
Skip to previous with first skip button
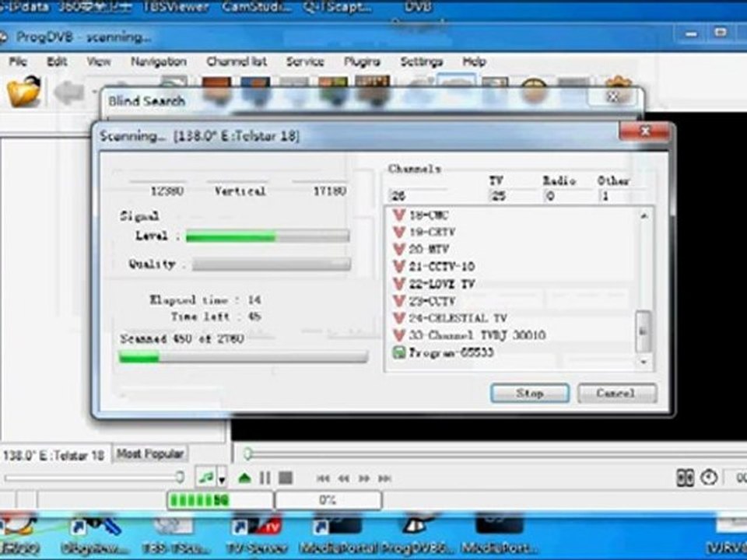pyautogui.click(x=322, y=478)
